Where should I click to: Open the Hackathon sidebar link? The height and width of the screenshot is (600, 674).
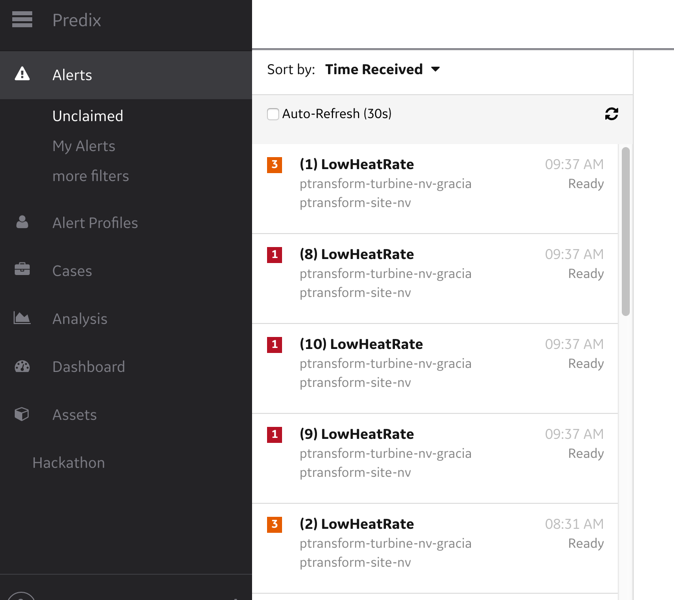tap(68, 463)
